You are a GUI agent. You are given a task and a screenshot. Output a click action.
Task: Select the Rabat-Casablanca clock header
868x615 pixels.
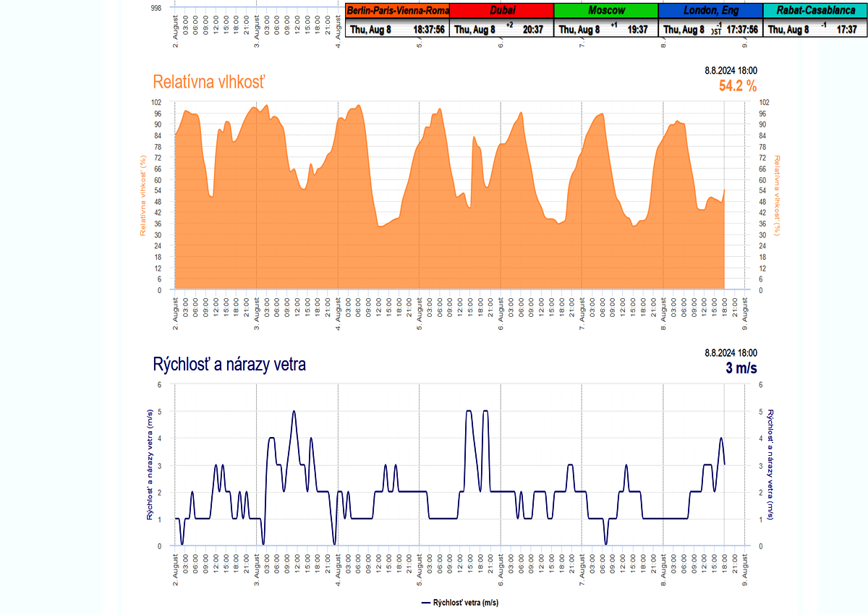[814, 11]
